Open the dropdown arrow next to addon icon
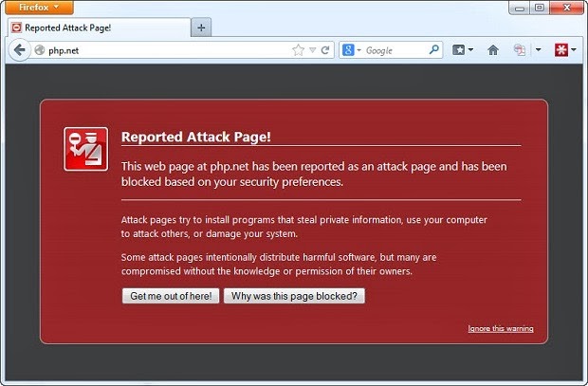Image resolution: width=588 pixels, height=386 pixels. [x=538, y=49]
